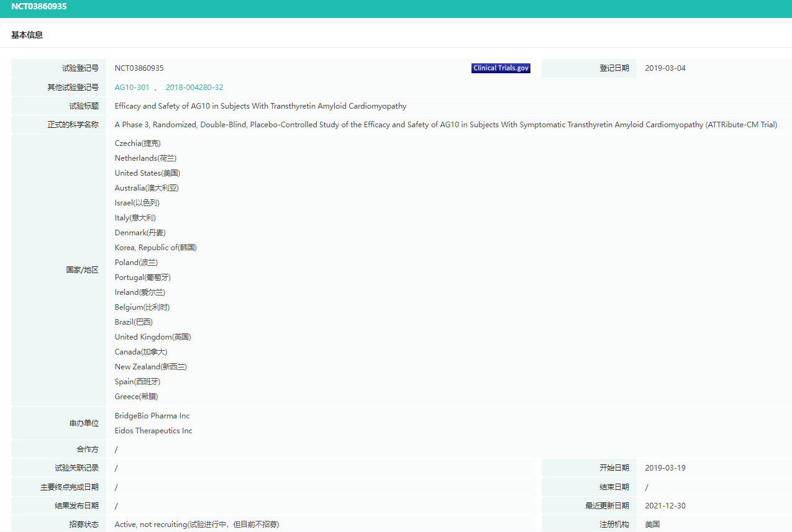Screen dimensions: 792x532
Task: Click the ClinicalTrials.gov badge icon
Action: point(501,68)
